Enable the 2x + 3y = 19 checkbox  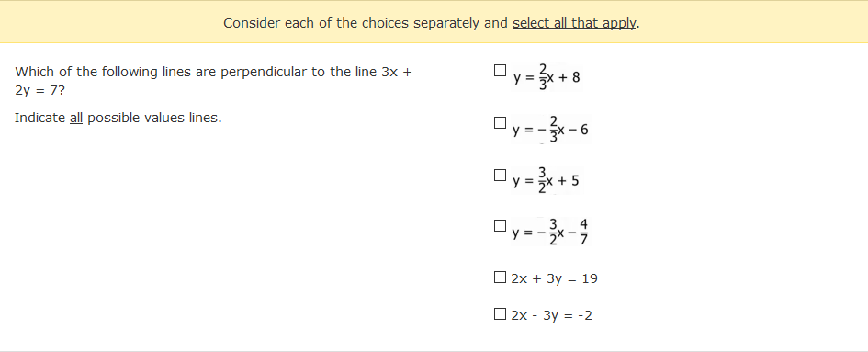[x=500, y=278]
